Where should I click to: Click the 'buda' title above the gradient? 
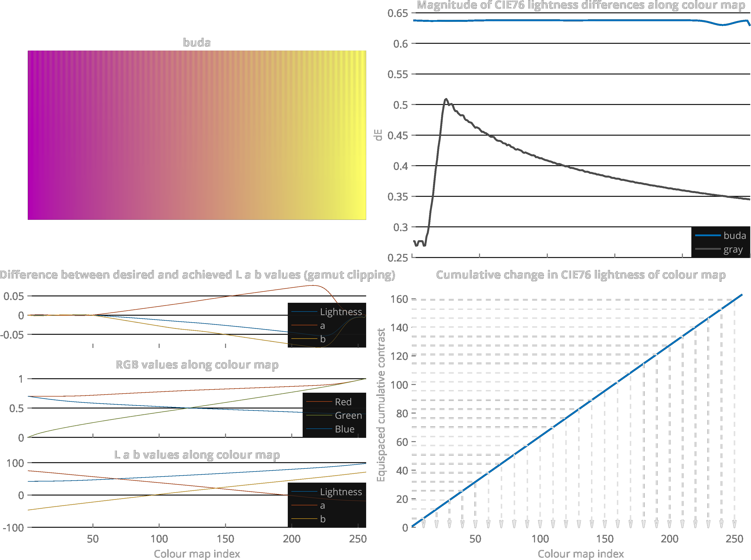[197, 43]
